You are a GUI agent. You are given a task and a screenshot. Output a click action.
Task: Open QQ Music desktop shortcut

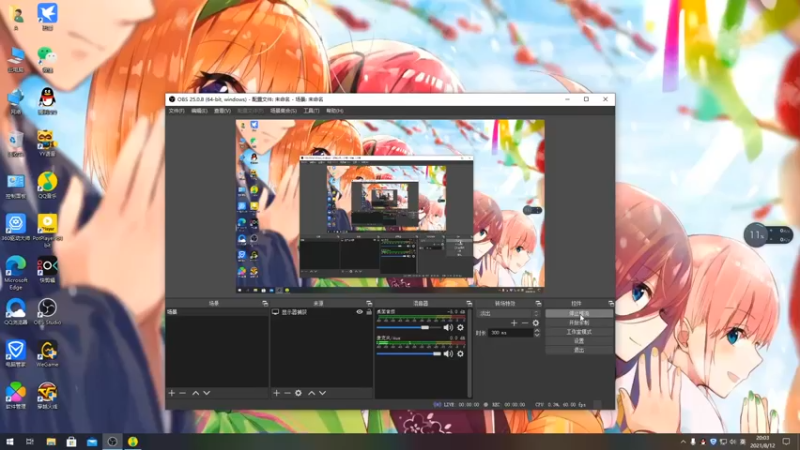pyautogui.click(x=47, y=185)
